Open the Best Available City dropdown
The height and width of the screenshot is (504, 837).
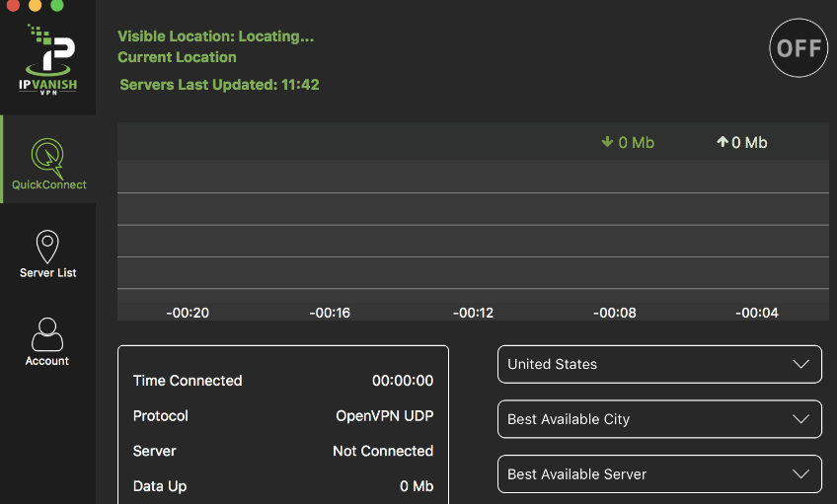click(659, 419)
